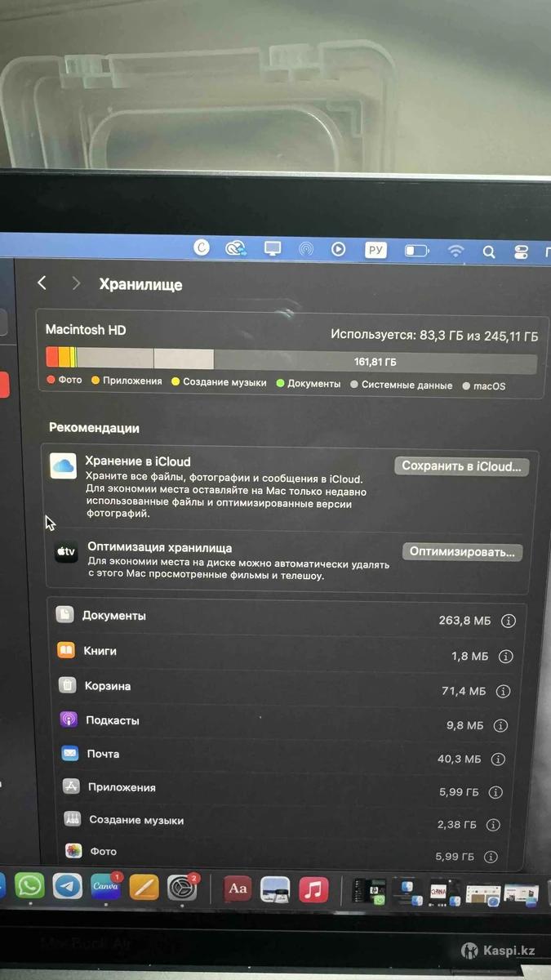The height and width of the screenshot is (980, 551).
Task: Click the Wi-Fi status icon
Action: click(x=456, y=252)
